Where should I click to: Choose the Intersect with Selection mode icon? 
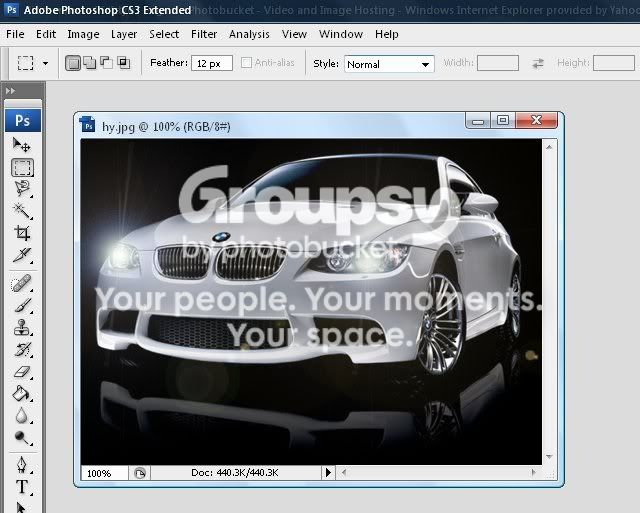click(x=124, y=62)
